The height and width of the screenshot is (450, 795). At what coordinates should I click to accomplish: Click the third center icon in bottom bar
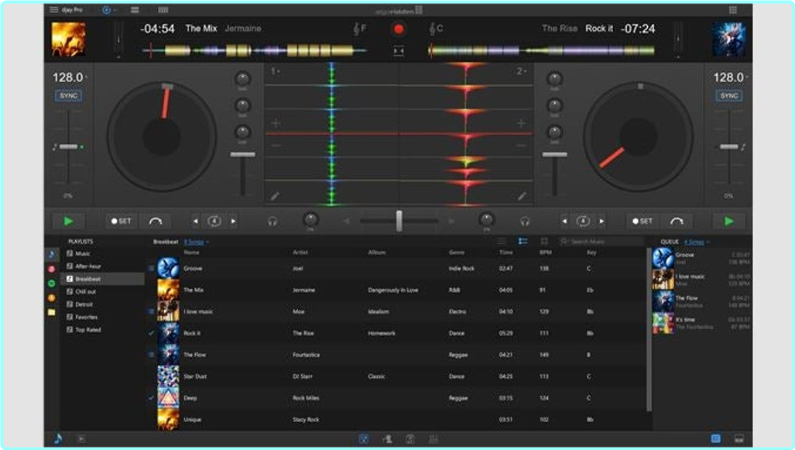(x=410, y=439)
